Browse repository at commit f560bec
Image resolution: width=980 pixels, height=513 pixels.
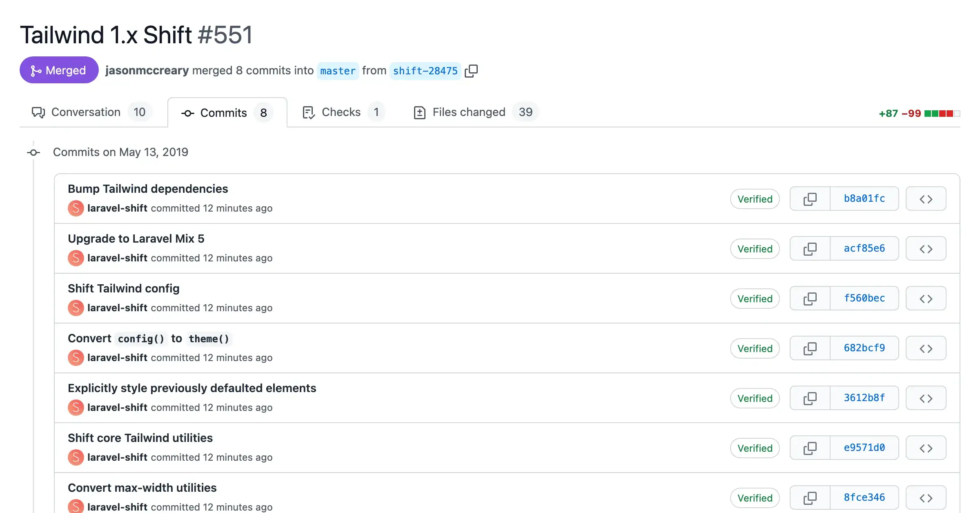(x=926, y=298)
